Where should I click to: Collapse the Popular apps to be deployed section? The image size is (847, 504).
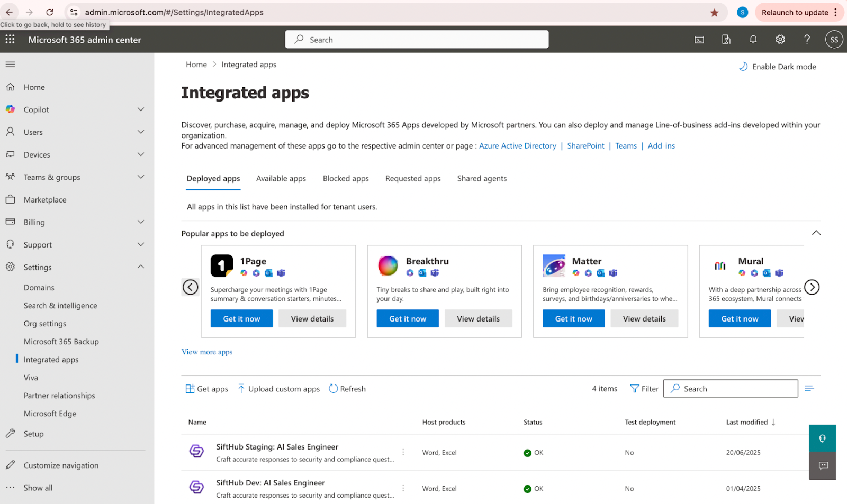tap(816, 233)
